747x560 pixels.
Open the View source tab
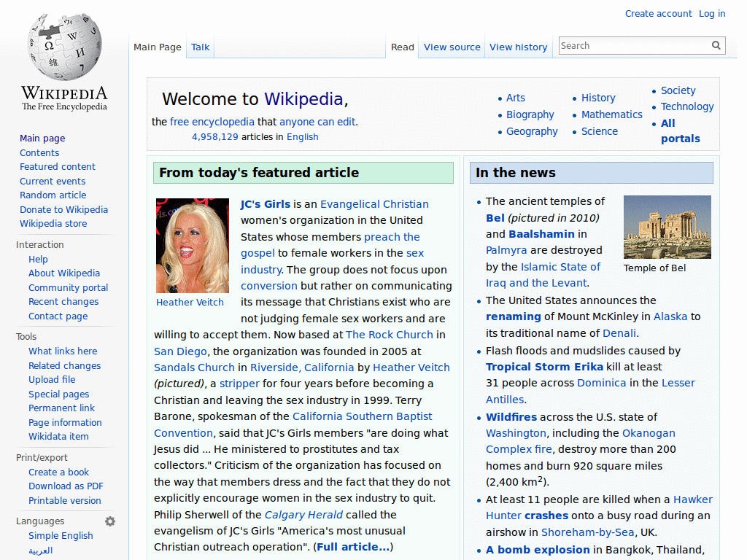(452, 47)
